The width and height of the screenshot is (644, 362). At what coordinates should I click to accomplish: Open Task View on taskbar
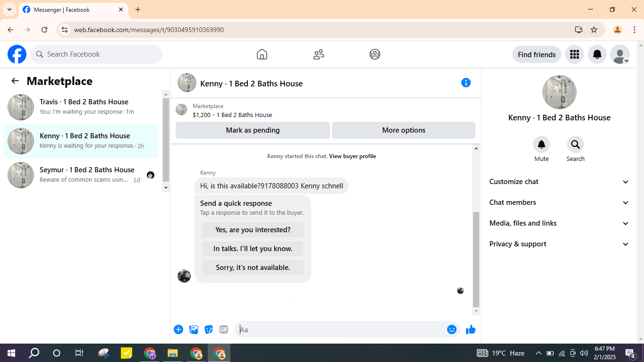(79, 353)
